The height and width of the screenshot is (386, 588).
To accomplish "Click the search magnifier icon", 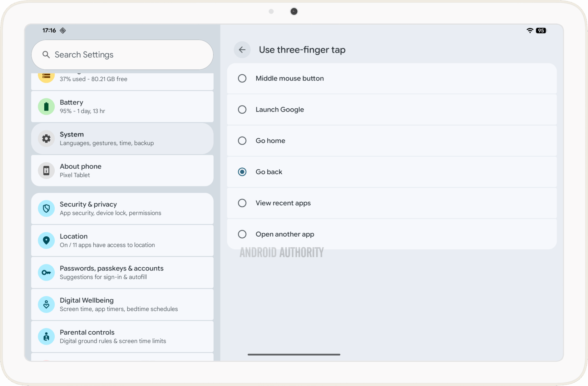I will [46, 55].
